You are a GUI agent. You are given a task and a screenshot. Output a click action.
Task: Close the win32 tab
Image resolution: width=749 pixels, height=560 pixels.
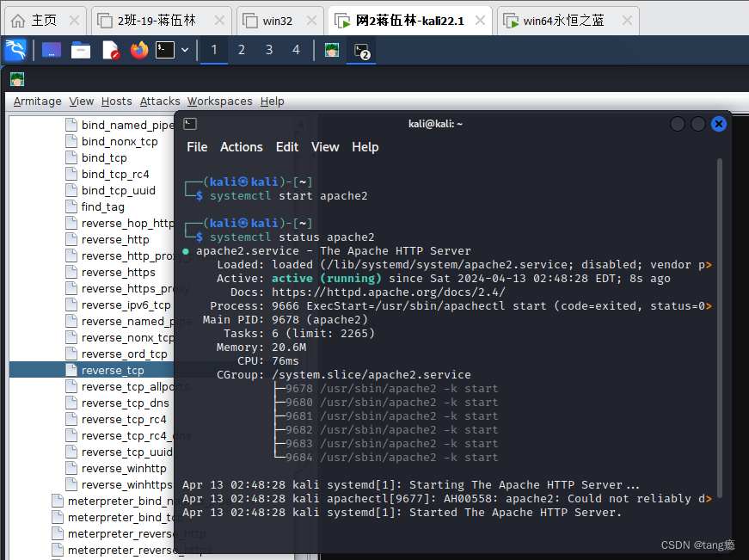click(x=311, y=21)
